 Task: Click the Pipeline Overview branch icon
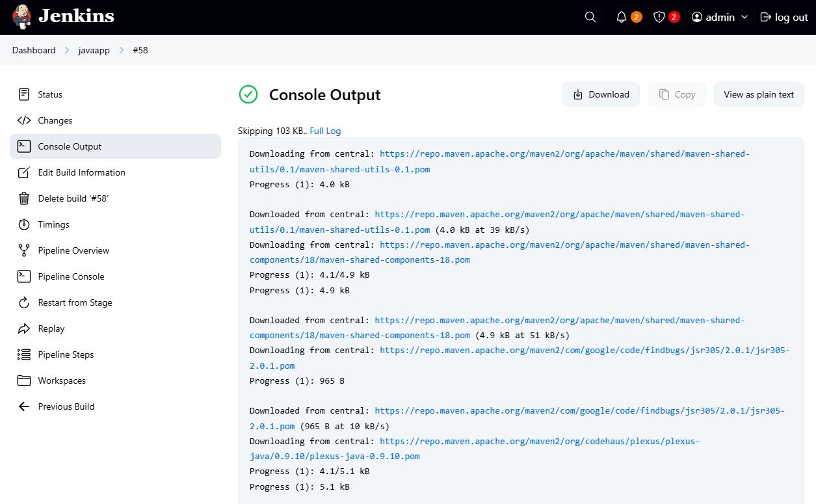(24, 250)
